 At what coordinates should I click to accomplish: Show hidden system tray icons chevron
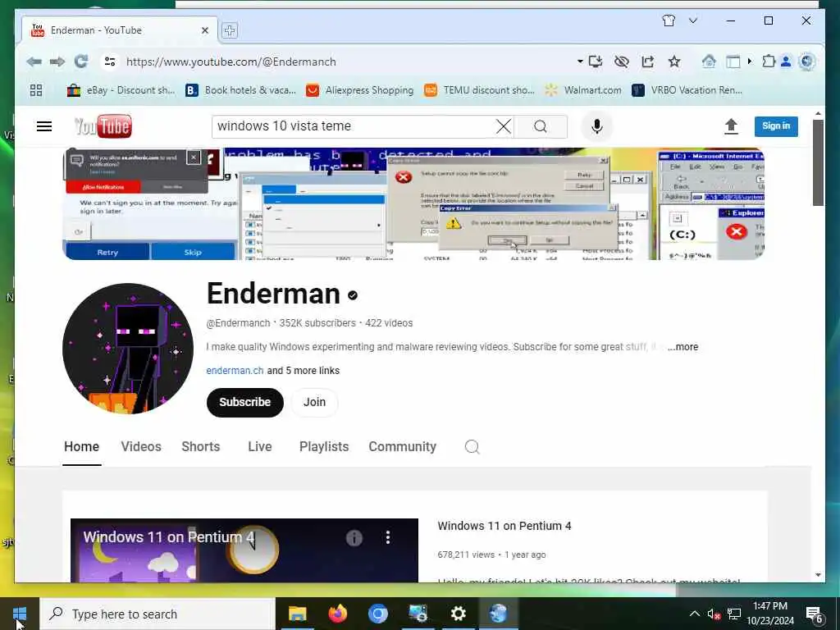tap(694, 614)
